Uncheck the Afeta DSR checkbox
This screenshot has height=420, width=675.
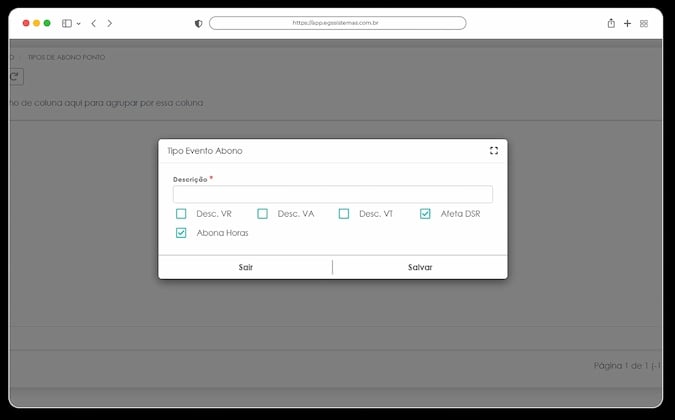click(x=425, y=214)
